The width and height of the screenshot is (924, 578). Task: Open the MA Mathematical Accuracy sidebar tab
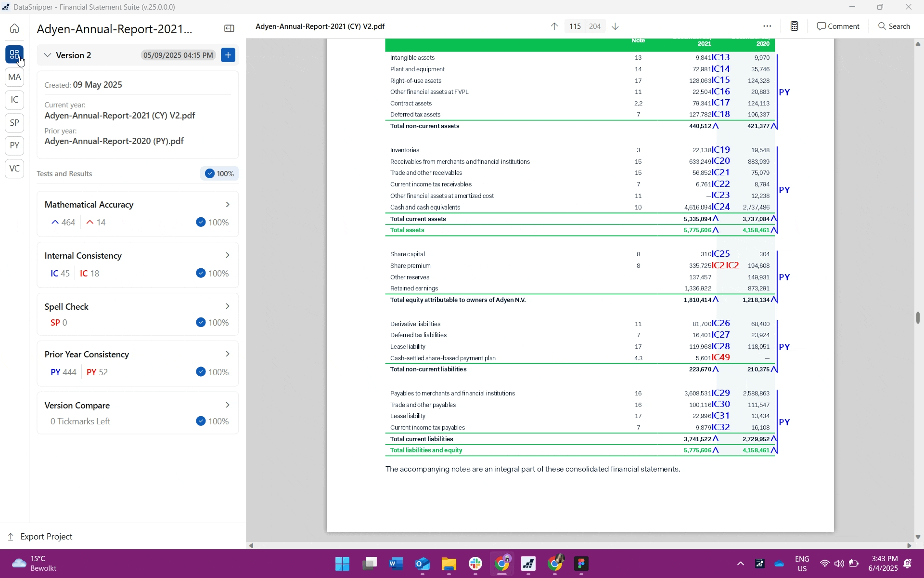(x=14, y=77)
